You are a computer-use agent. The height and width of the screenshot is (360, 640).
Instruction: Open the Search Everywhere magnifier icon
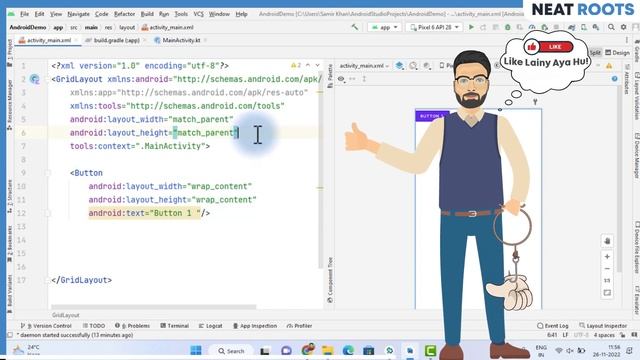pyautogui.click(x=611, y=27)
